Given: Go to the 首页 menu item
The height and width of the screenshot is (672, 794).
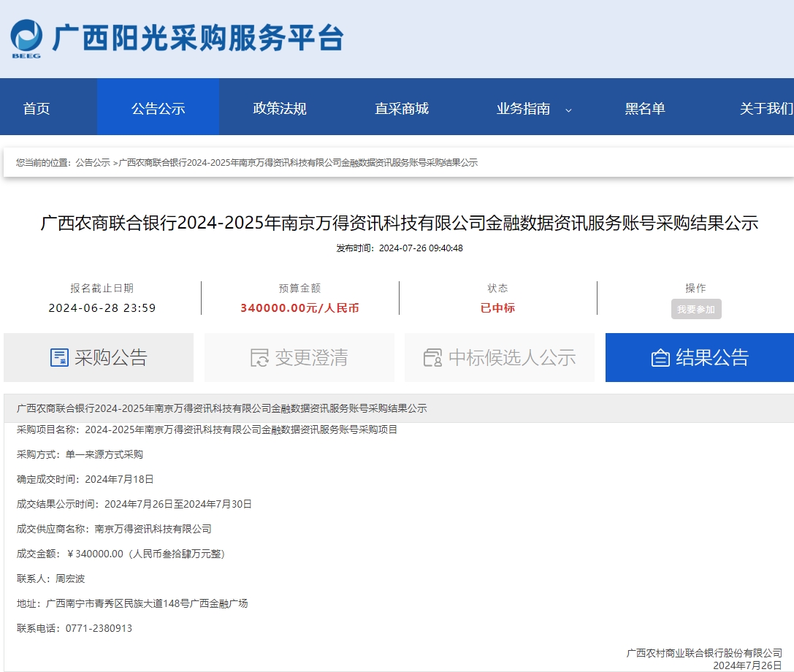Looking at the screenshot, I should coord(37,108).
